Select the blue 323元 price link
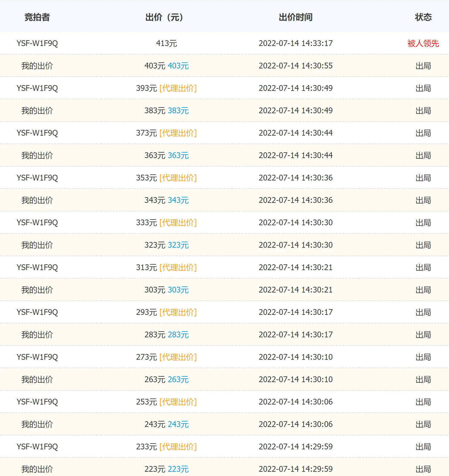Screen dimensions: 449x476 pyautogui.click(x=178, y=245)
